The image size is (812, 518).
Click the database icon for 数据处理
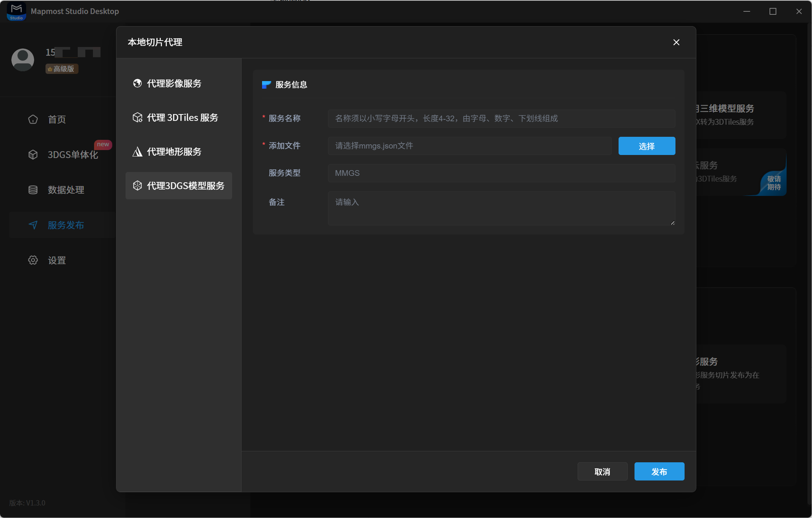pyautogui.click(x=33, y=190)
